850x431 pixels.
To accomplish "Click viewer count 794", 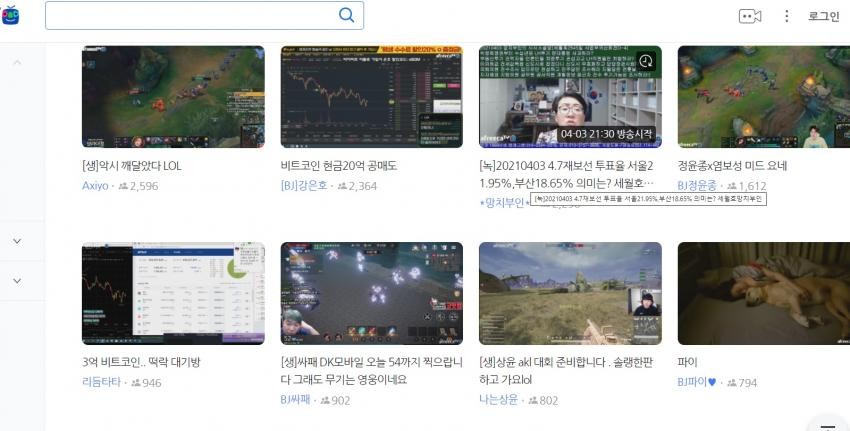I will (742, 383).
